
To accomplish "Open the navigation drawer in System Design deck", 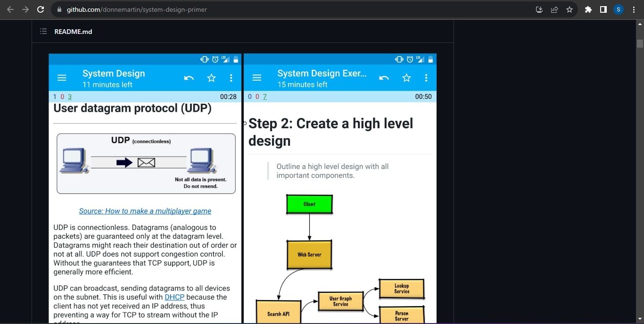I will click(x=62, y=77).
